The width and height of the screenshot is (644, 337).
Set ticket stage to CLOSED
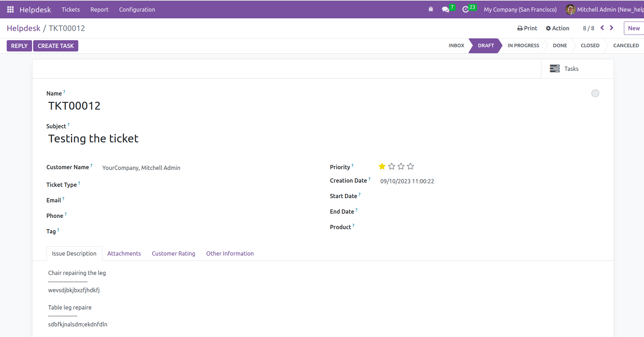[590, 45]
